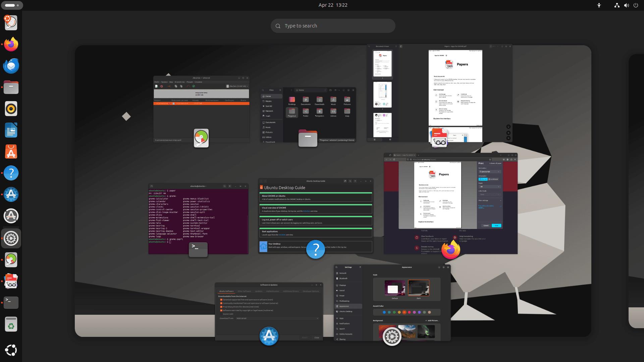
Task: Open Trash from the dock
Action: (x=11, y=324)
